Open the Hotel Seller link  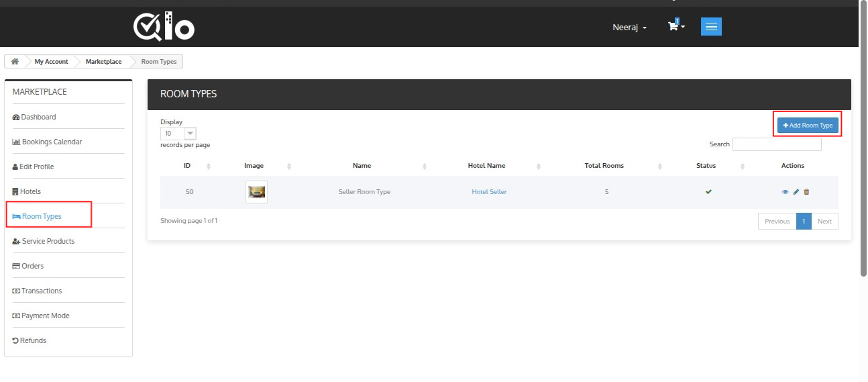(x=489, y=192)
